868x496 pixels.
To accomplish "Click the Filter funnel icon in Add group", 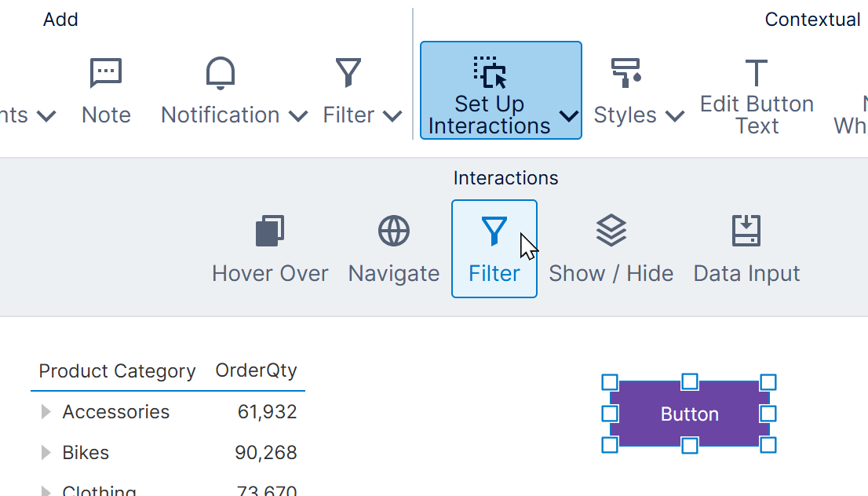I will click(348, 72).
